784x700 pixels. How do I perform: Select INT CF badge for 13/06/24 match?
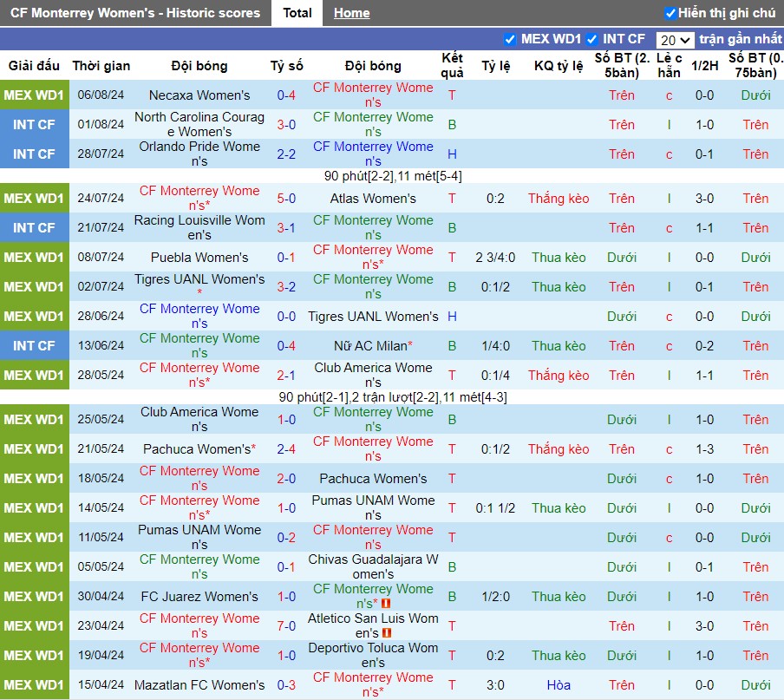click(x=34, y=346)
